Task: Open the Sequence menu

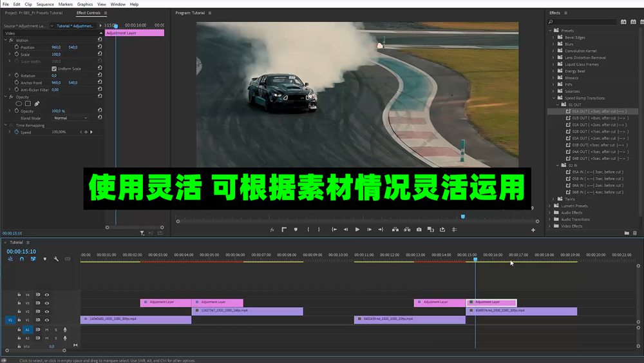Action: click(45, 4)
